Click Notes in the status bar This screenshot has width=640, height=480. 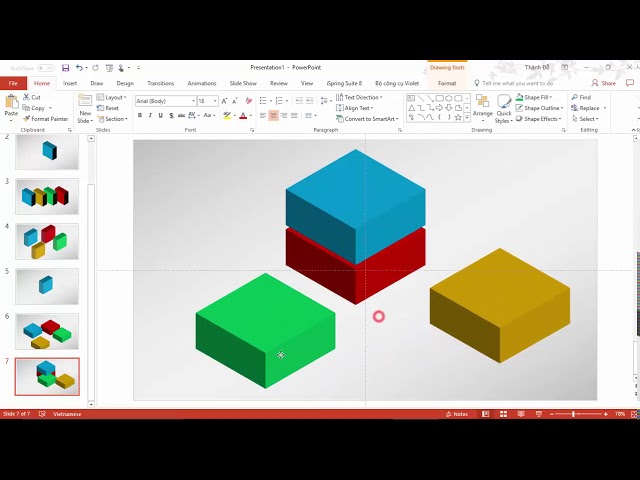point(457,414)
